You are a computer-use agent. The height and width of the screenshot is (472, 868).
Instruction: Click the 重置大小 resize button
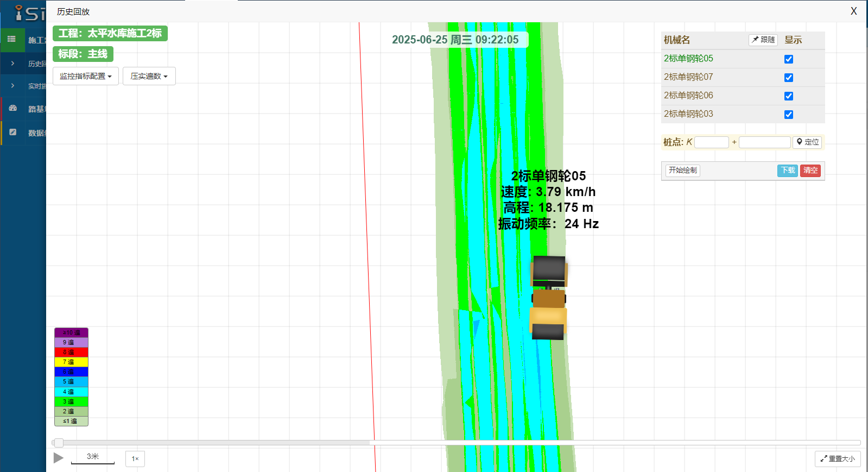(837, 458)
